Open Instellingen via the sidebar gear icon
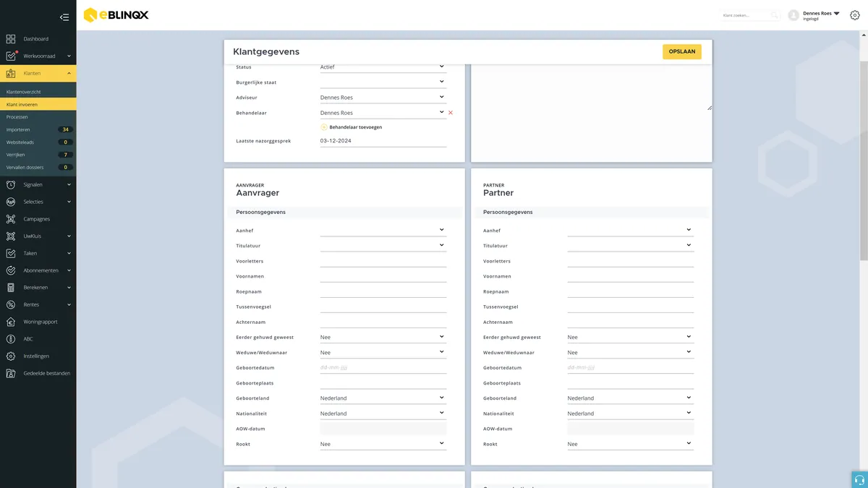 [x=11, y=356]
